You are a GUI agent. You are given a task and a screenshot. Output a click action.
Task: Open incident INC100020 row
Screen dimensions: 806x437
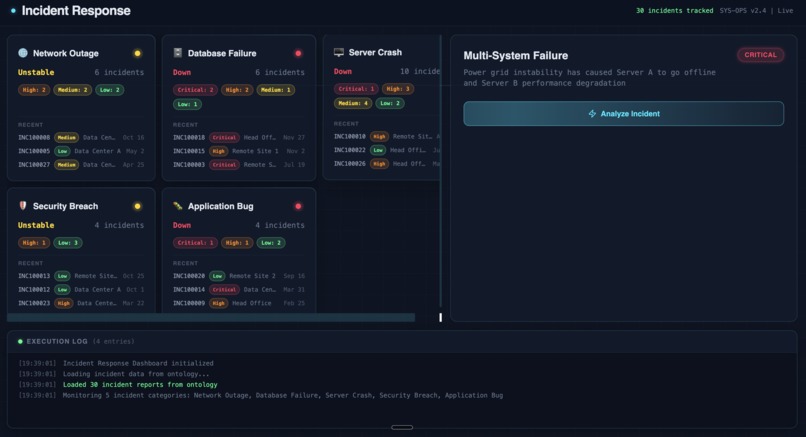click(239, 276)
